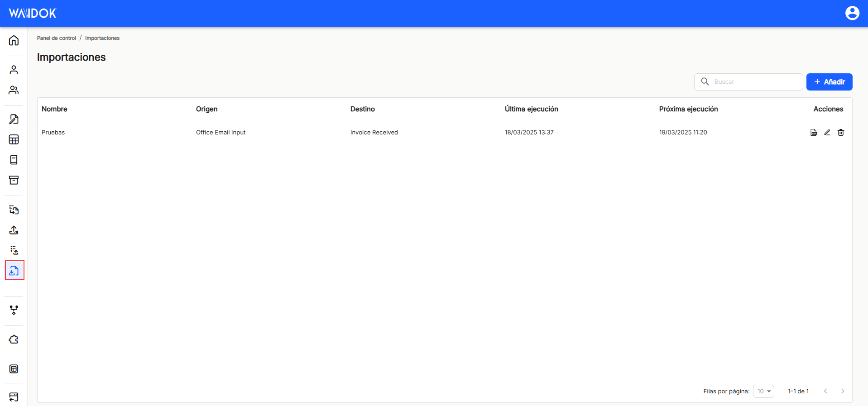Open the user groups icon in sidebar

(14, 90)
